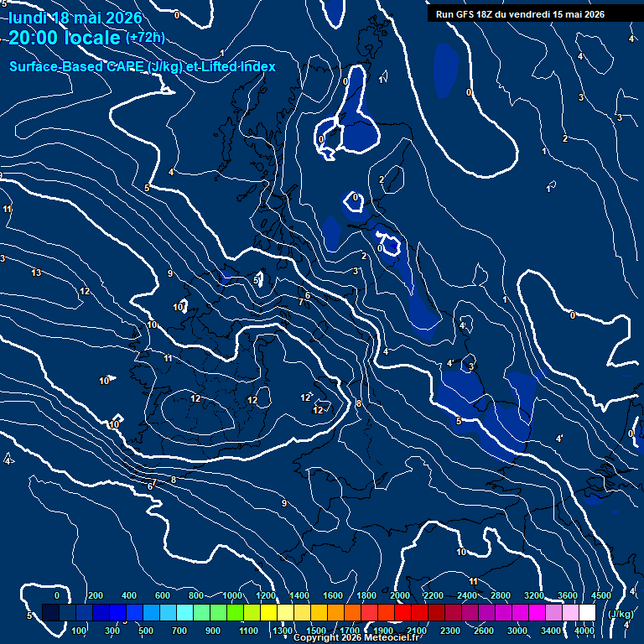Click the "3400" legend value
This screenshot has height=644, width=644.
coord(551,631)
